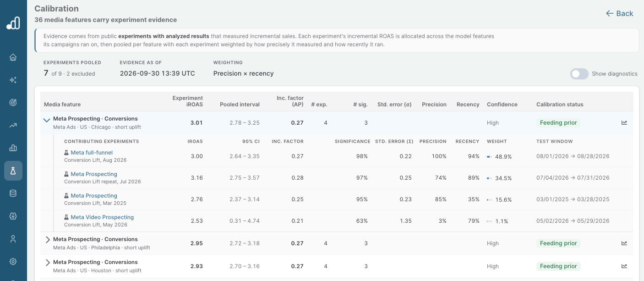
Task: Click the Calibration page title
Action: (57, 9)
